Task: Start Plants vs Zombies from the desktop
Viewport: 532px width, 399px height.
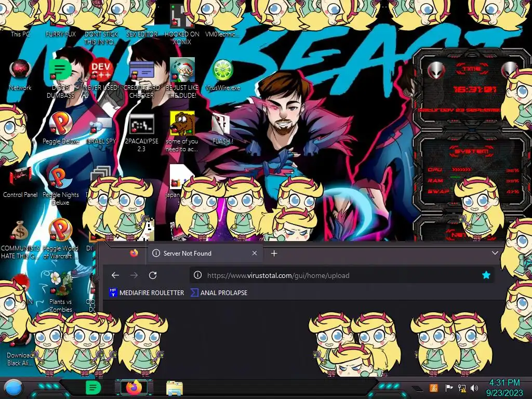Action: tap(60, 292)
